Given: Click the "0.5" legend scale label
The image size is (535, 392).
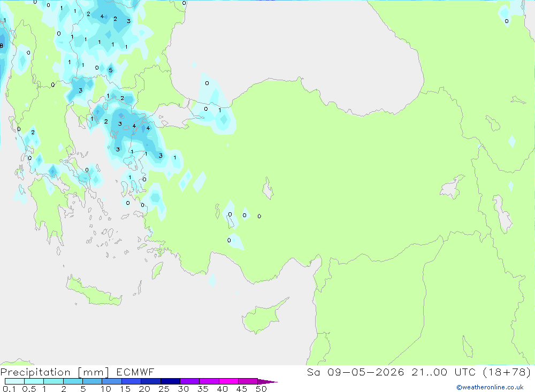Looking at the screenshot, I should [x=29, y=389].
